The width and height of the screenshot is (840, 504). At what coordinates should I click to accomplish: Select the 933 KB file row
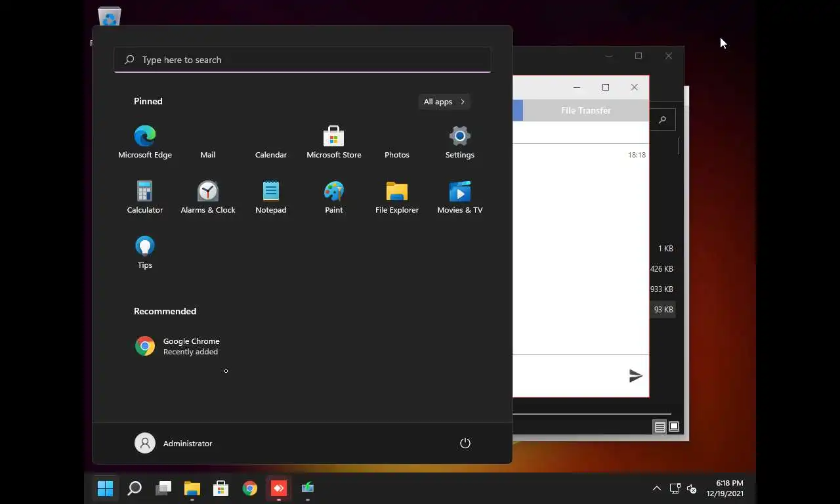[663, 289]
